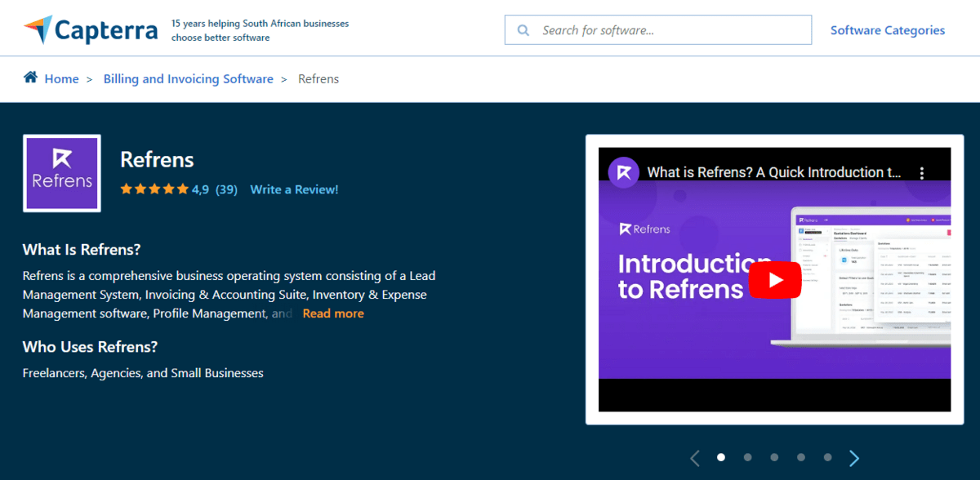This screenshot has height=480, width=980.
Task: Go back using the left carousel arrow
Action: [695, 458]
